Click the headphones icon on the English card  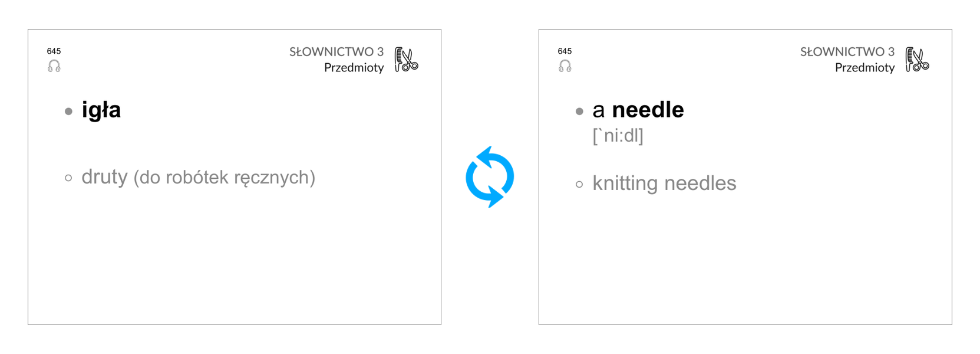(565, 66)
